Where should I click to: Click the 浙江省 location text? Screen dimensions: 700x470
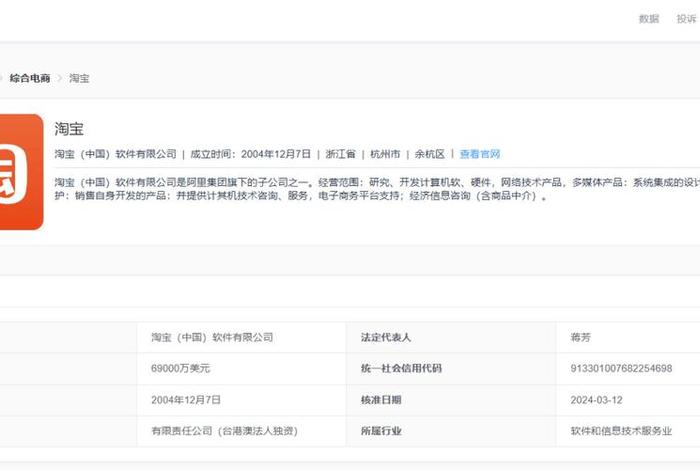tap(340, 154)
